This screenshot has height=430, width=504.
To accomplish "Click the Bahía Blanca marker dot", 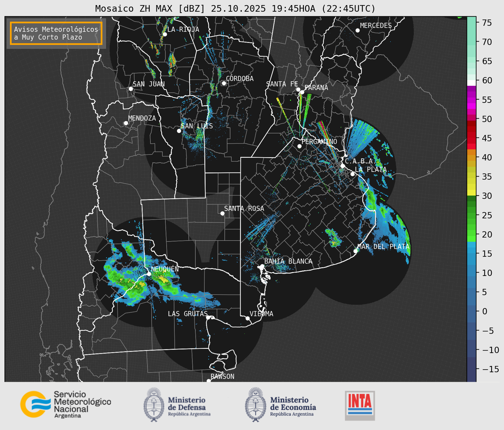I will pos(262,266).
